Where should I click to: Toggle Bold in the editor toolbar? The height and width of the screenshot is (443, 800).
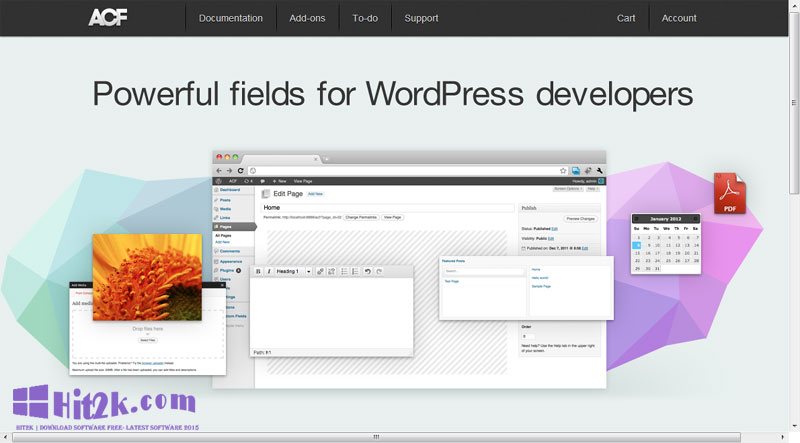click(258, 272)
